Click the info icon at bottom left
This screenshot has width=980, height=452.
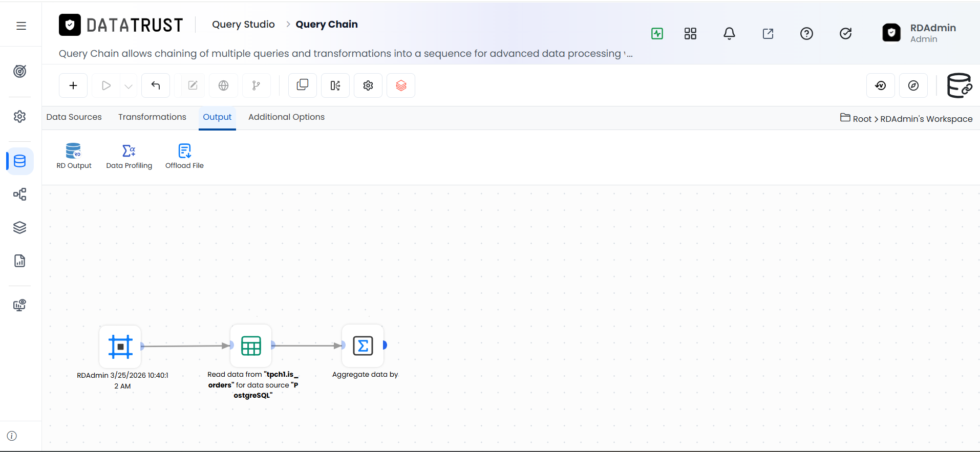pyautogui.click(x=12, y=436)
